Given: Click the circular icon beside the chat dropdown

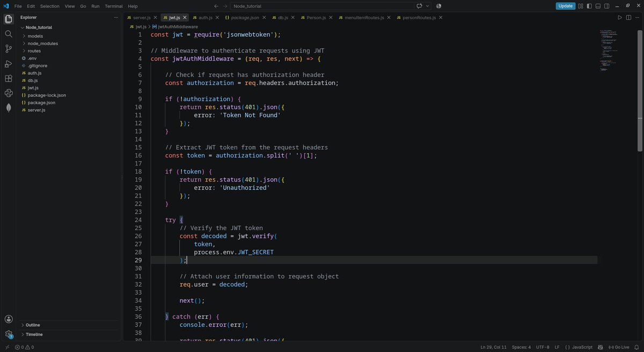Looking at the screenshot, I should pyautogui.click(x=438, y=6).
